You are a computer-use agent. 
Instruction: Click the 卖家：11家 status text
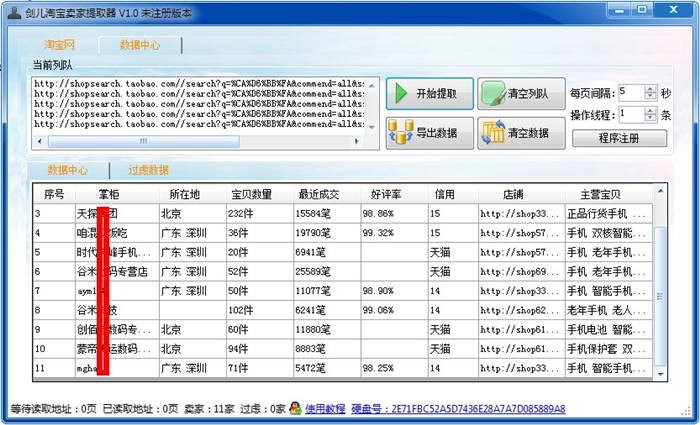click(209, 408)
